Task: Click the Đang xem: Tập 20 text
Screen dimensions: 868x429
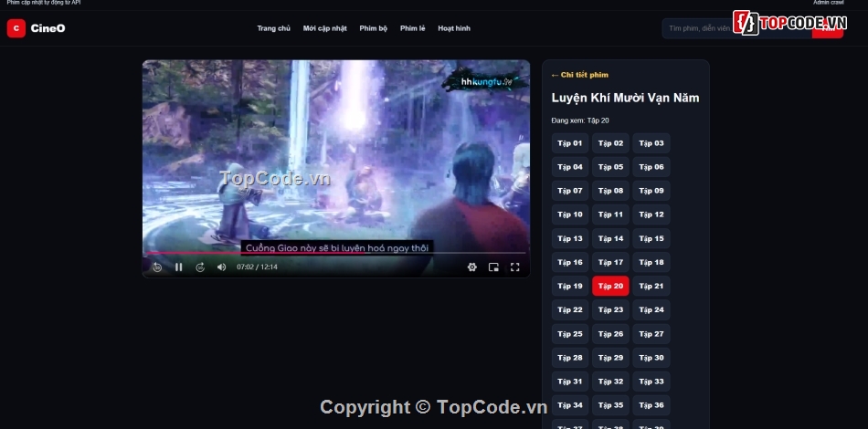Action: pos(580,120)
